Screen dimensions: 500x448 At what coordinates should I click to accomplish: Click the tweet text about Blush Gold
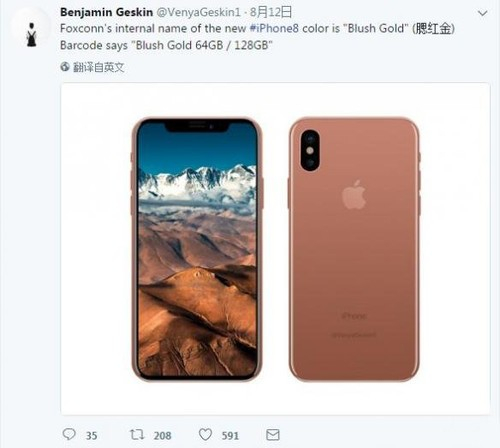coord(257,37)
